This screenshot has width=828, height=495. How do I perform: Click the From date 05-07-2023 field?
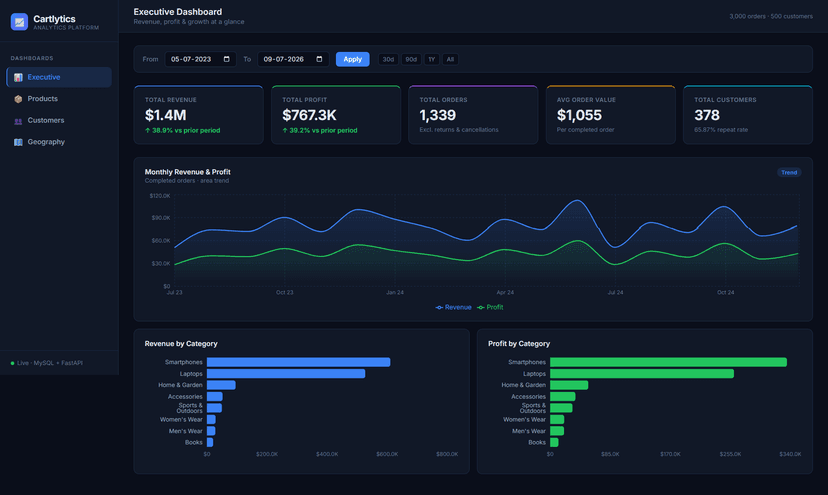(201, 59)
